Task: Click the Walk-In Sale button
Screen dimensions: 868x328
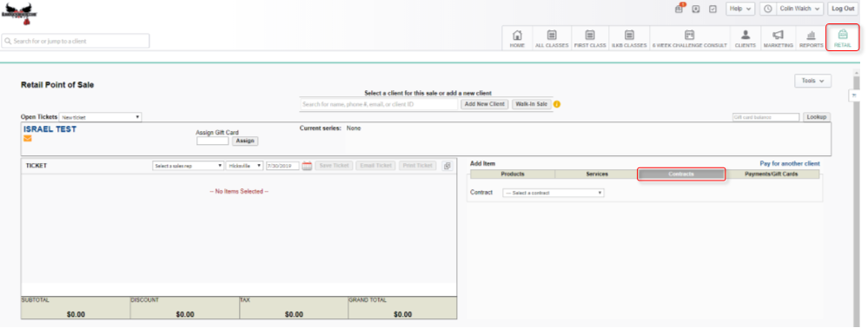Action: 531,104
